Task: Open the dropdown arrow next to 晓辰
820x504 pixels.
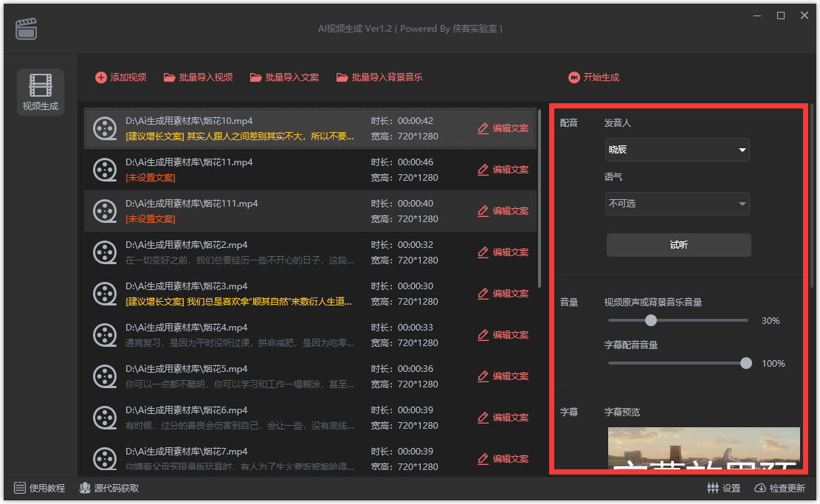Action: coord(741,150)
